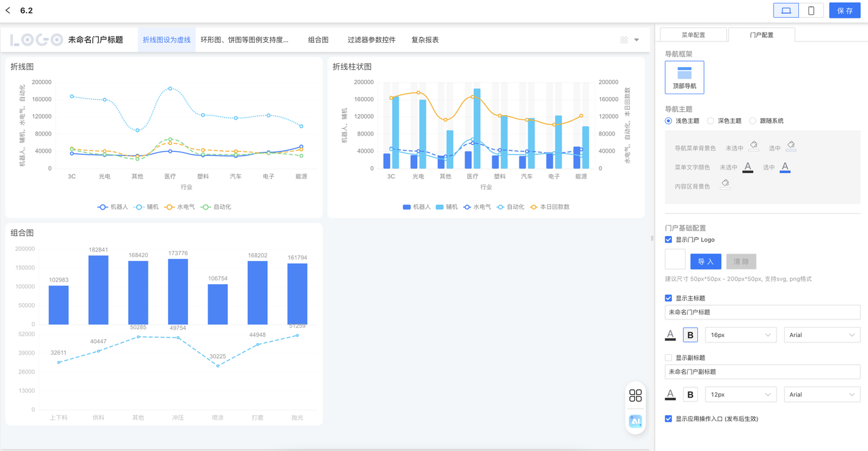
Task: Expand the subtitle Arial font dropdown
Action: [x=822, y=395]
